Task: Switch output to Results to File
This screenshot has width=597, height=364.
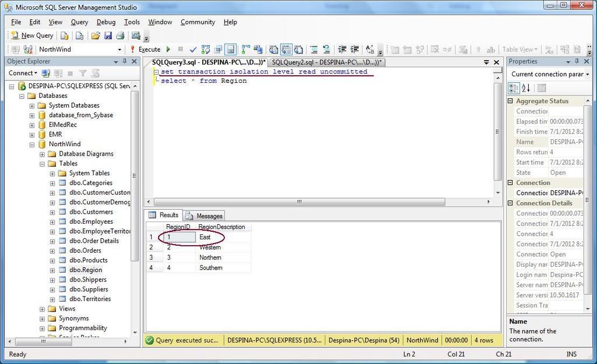Action: (298, 50)
